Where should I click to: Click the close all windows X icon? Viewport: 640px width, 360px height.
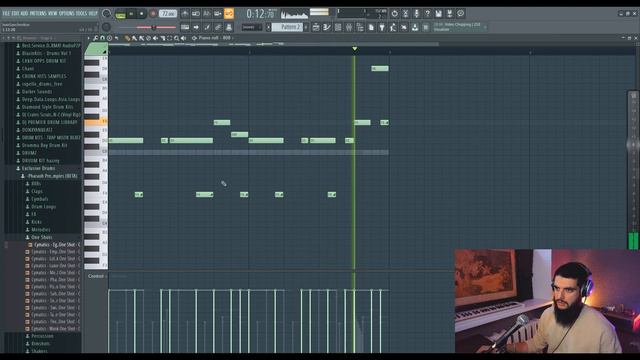(x=404, y=27)
